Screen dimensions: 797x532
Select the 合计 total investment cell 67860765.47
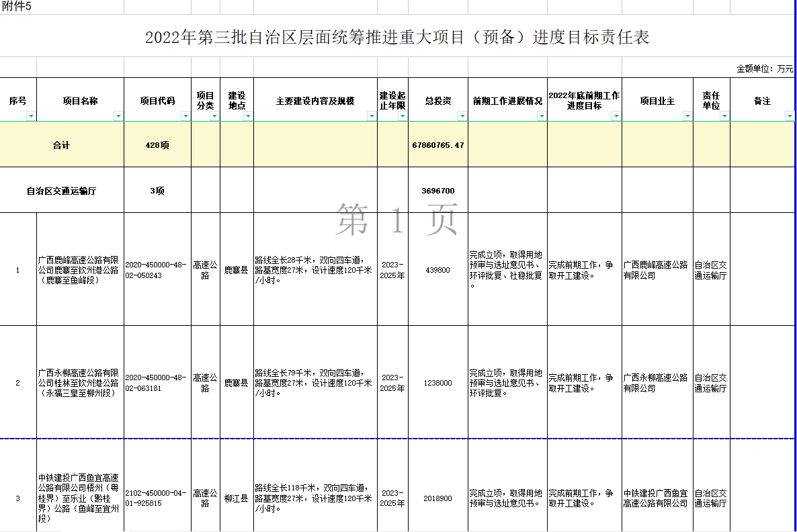[438, 145]
